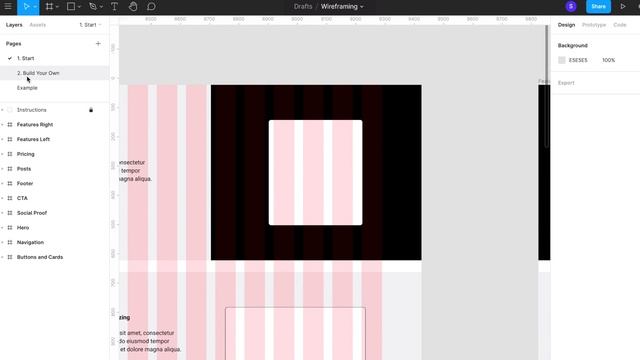This screenshot has height=360, width=640.
Task: Select the Instructions layer
Action: pos(31,110)
